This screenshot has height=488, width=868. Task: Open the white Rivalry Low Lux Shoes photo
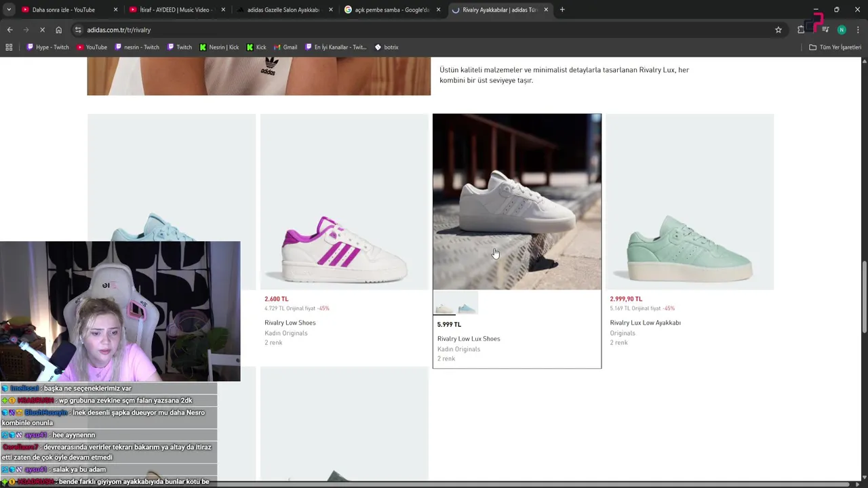point(517,202)
